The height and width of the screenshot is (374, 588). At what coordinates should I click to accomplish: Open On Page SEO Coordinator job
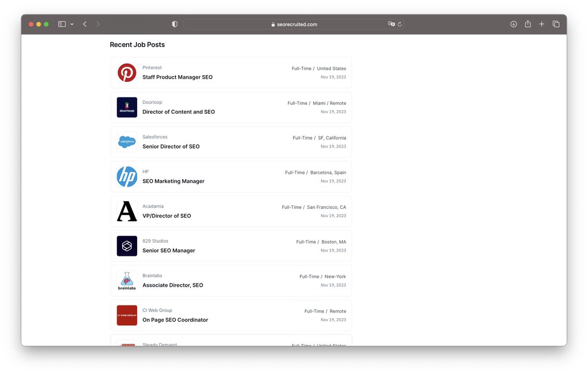point(175,320)
